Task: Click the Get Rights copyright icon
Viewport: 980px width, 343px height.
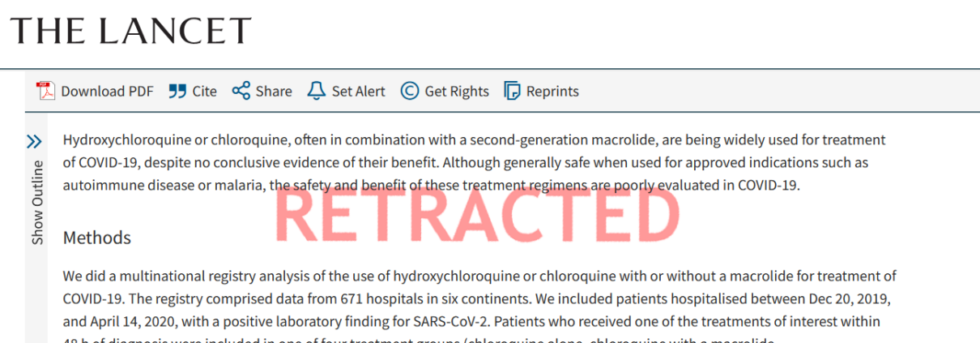Action: (410, 91)
